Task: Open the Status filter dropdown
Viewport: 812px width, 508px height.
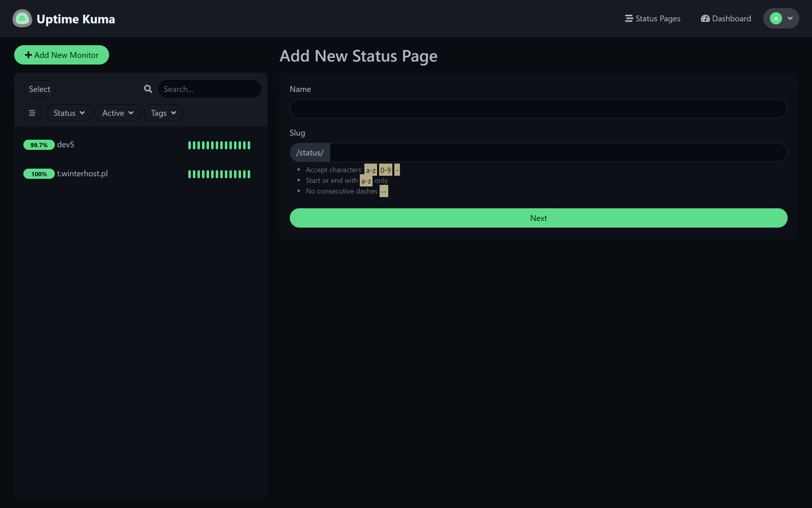Action: (69, 113)
